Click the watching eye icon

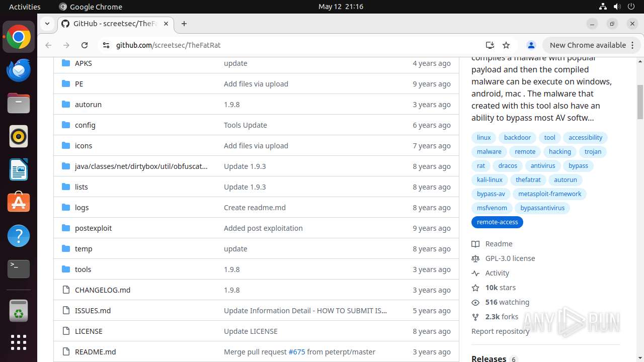tap(475, 302)
